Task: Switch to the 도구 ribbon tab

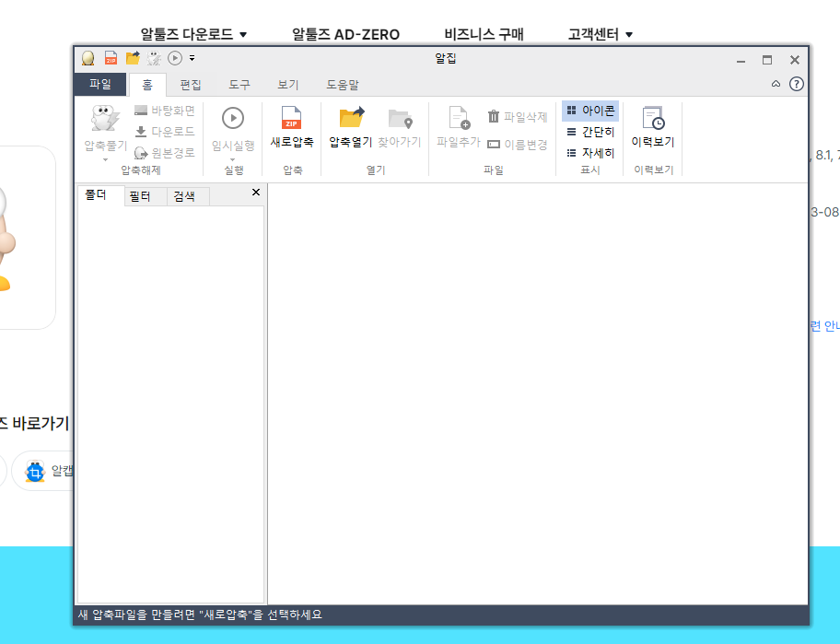Action: tap(239, 85)
